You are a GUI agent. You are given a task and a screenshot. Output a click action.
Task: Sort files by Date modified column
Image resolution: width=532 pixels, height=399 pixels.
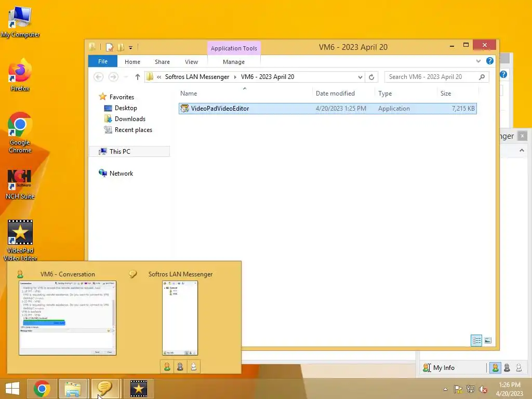[x=335, y=94]
